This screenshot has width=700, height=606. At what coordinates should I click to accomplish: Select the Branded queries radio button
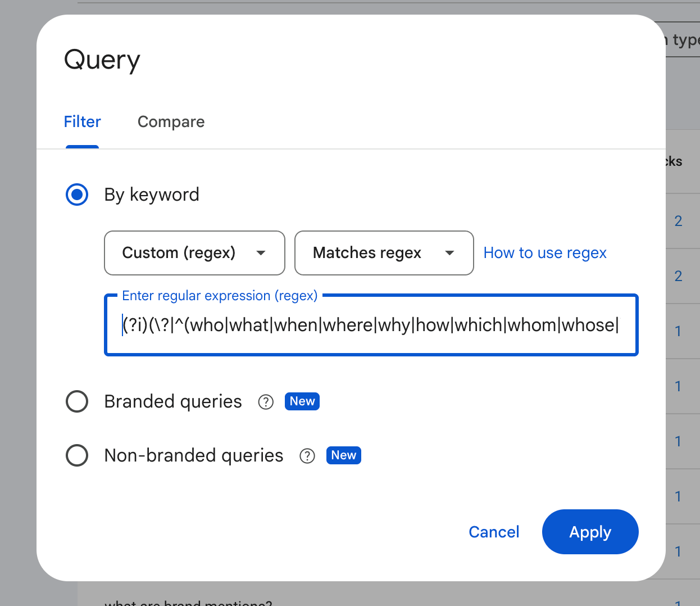coord(77,401)
